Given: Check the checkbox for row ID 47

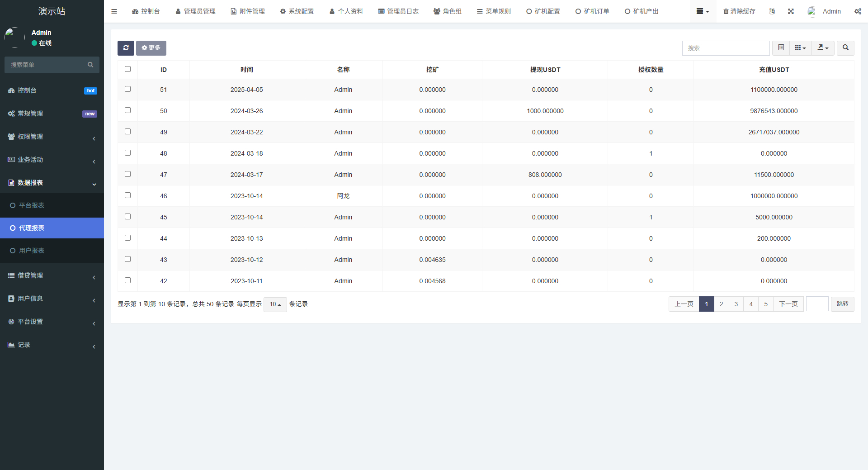Looking at the screenshot, I should point(127,174).
